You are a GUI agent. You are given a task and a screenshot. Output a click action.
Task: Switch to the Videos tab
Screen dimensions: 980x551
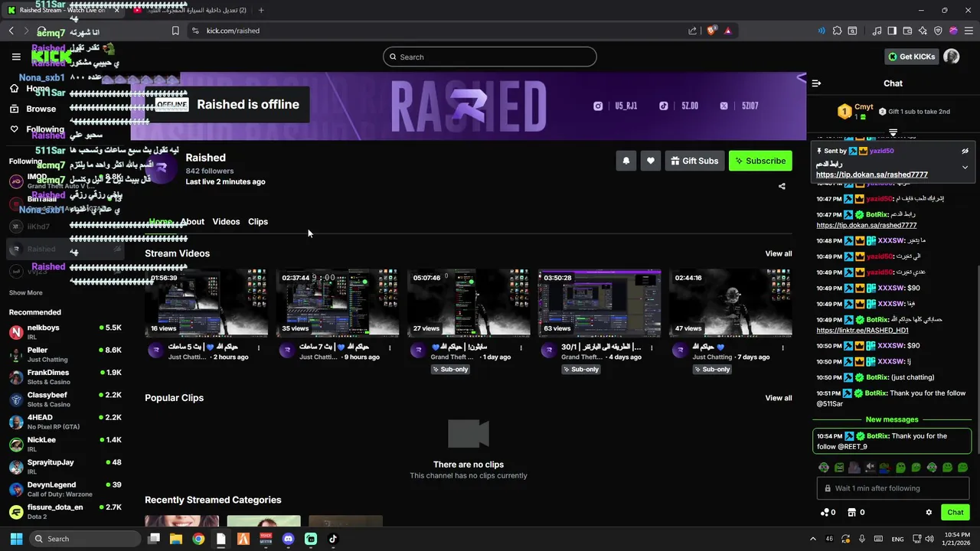coord(226,222)
